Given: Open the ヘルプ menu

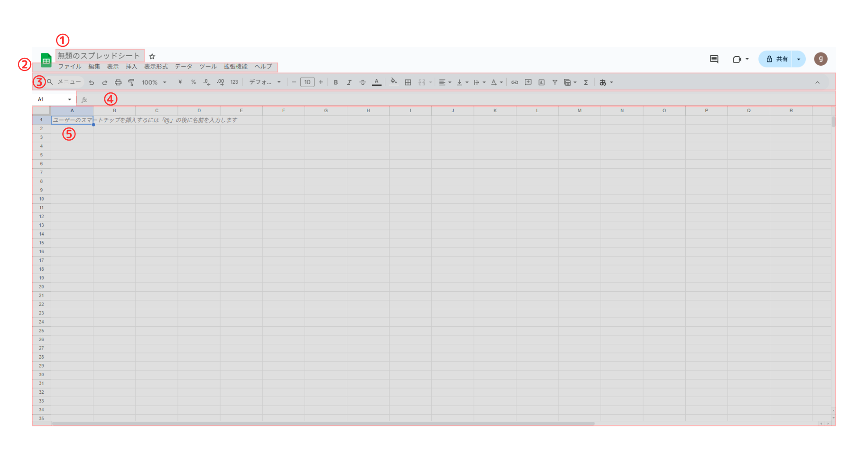Looking at the screenshot, I should pos(263,67).
